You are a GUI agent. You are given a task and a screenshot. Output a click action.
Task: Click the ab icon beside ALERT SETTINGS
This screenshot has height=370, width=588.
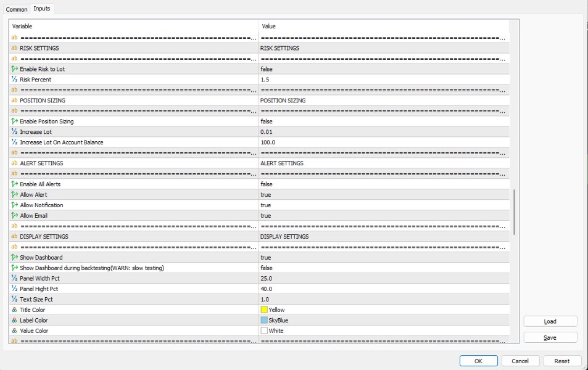[x=15, y=163]
